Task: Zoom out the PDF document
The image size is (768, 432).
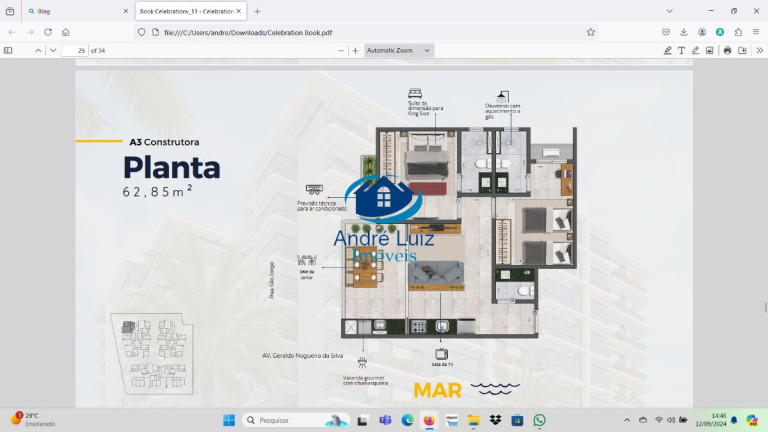Action: coord(341,50)
